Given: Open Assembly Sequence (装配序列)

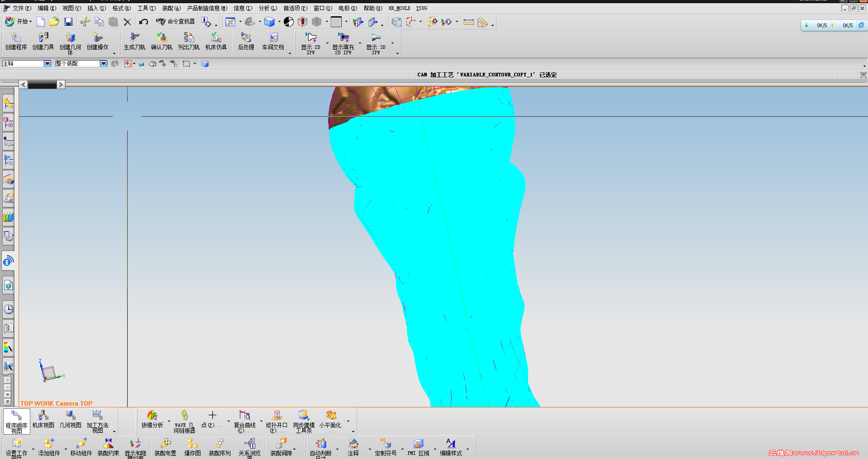Looking at the screenshot, I should click(220, 447).
